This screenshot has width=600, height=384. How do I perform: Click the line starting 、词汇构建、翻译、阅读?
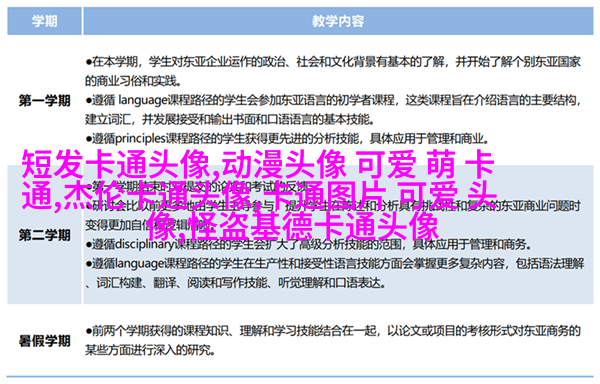(x=236, y=283)
